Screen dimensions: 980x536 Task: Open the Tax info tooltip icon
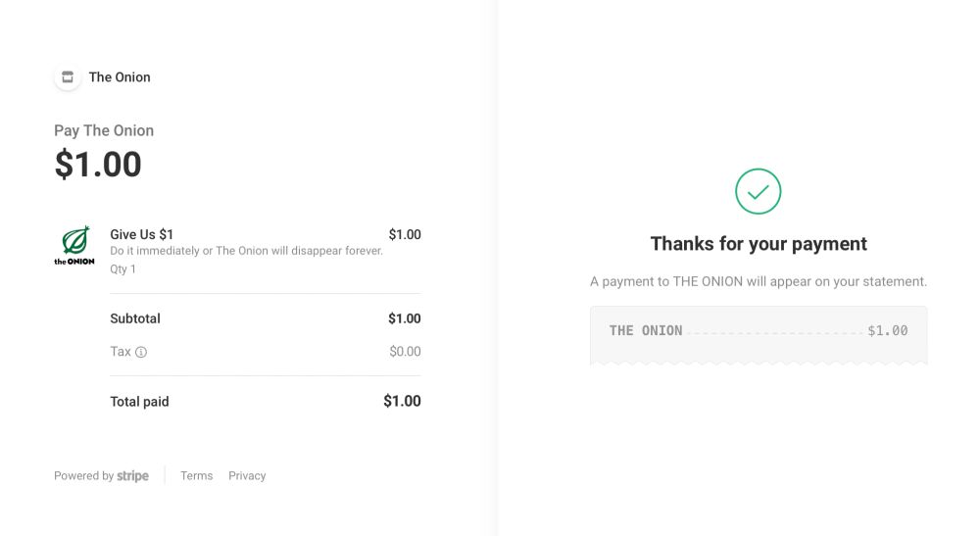coord(141,352)
